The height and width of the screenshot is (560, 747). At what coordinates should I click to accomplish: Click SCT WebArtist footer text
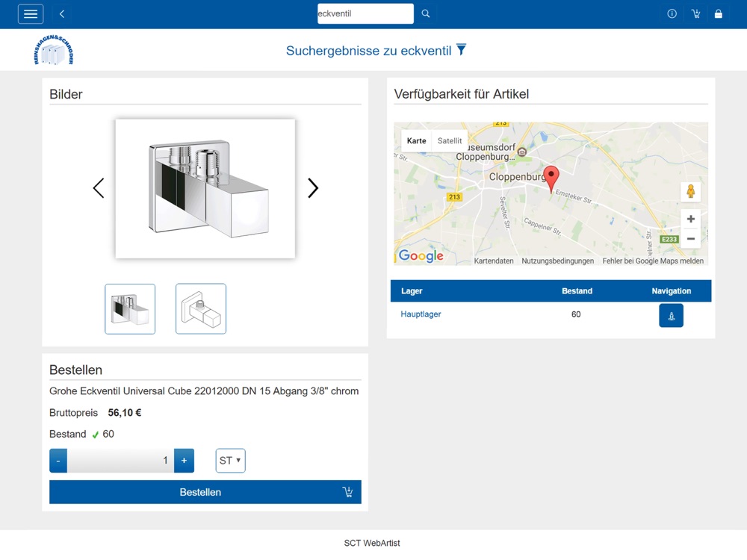[372, 543]
